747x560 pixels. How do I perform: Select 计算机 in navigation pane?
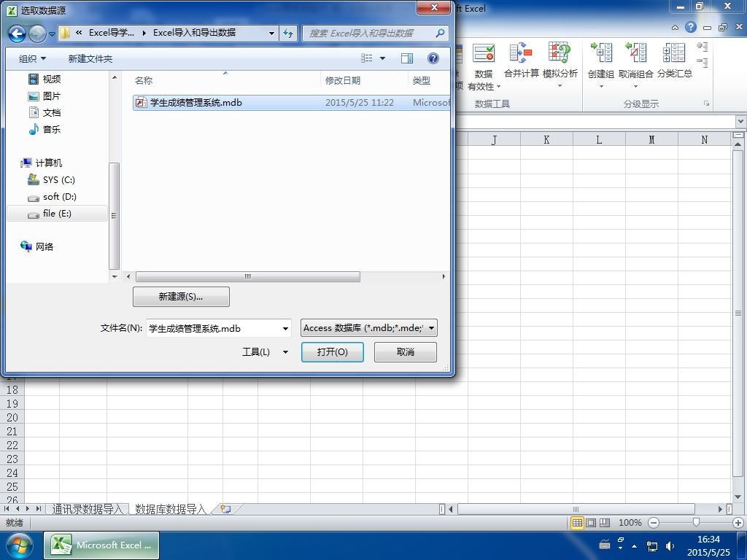pyautogui.click(x=42, y=163)
